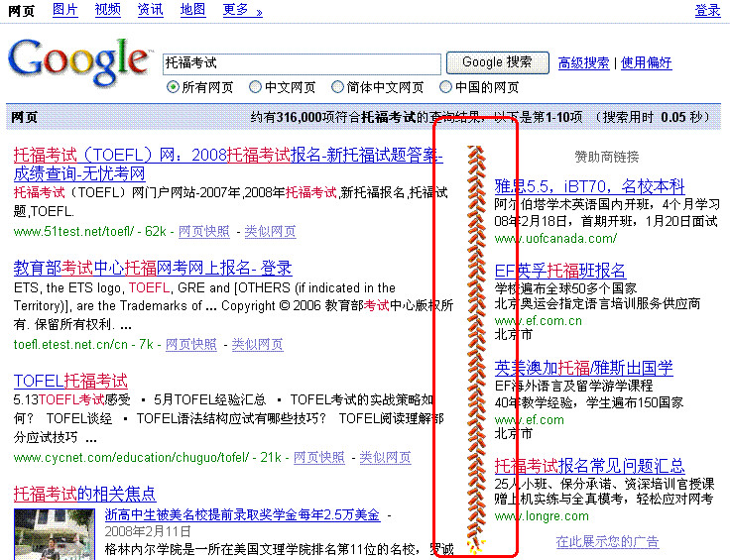Open 使用偏好 preferences
This screenshot has width=730, height=560.
(647, 62)
